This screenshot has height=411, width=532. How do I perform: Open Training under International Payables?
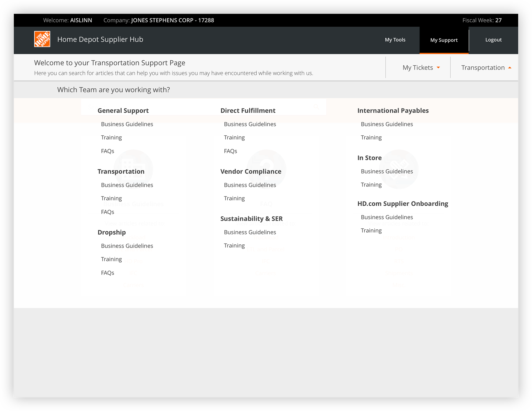[x=371, y=138]
